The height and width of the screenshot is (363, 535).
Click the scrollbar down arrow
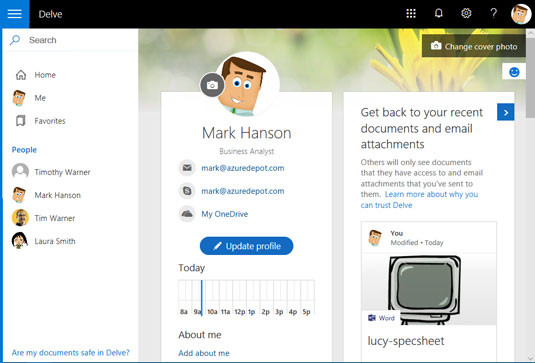coord(531,359)
